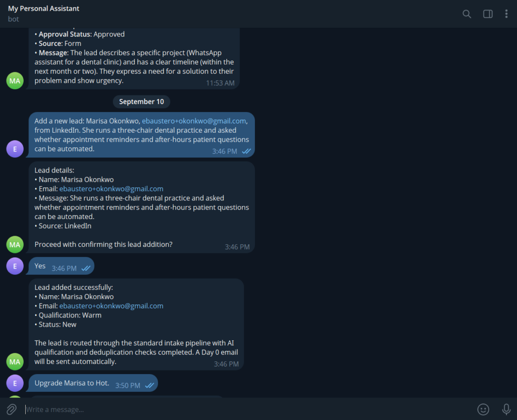The height and width of the screenshot is (420, 517).
Task: Open the chat search magnifier icon
Action: pyautogui.click(x=467, y=14)
